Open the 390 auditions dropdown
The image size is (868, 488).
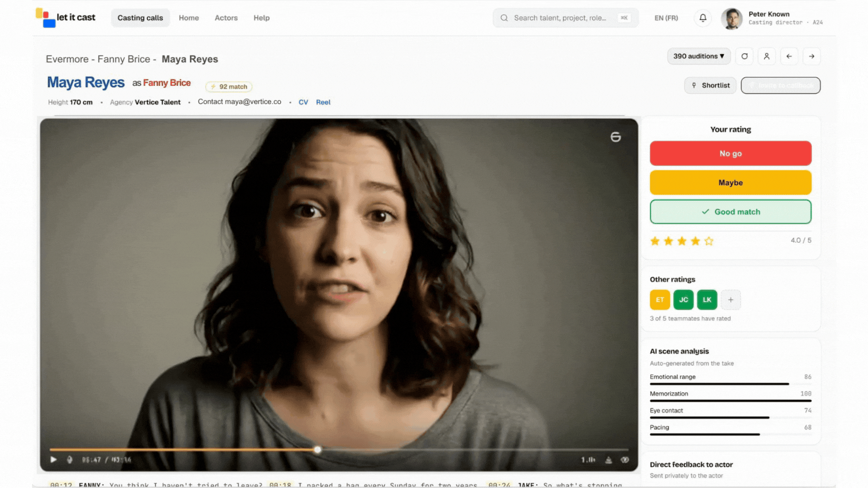pos(698,56)
